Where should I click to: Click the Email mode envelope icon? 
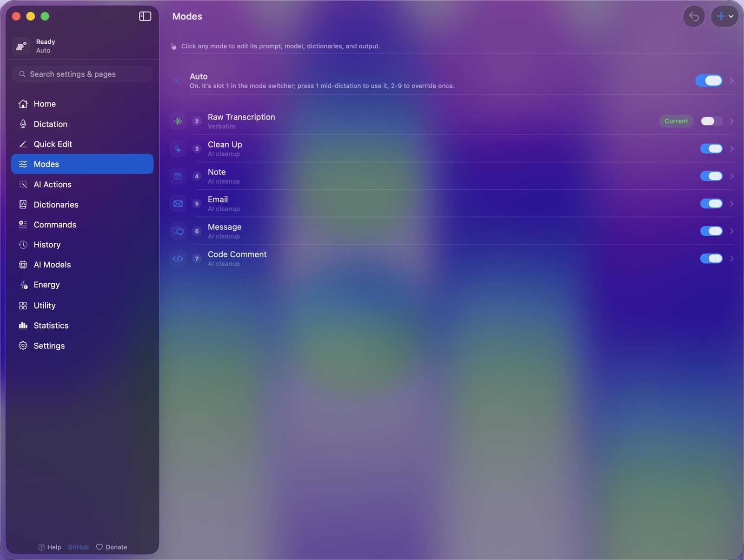178,204
